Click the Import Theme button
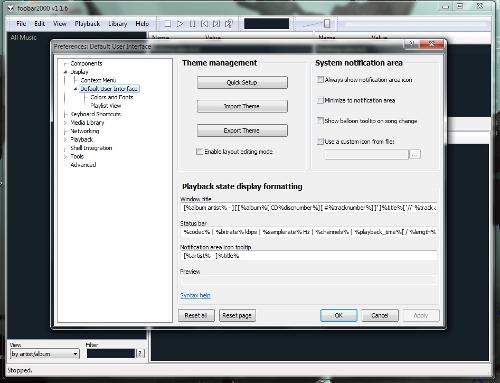Image resolution: width=500 pixels, height=383 pixels. coord(242,106)
